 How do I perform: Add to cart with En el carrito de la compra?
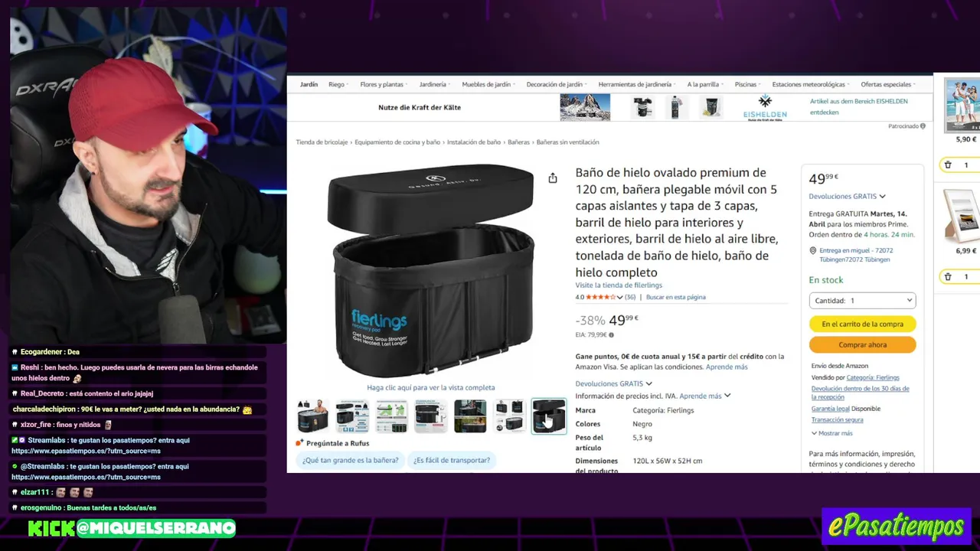pyautogui.click(x=862, y=324)
